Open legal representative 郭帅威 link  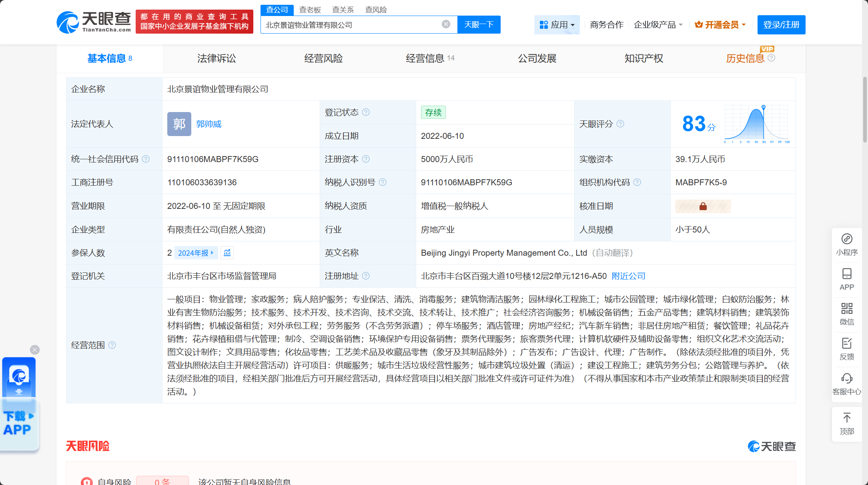click(x=208, y=124)
